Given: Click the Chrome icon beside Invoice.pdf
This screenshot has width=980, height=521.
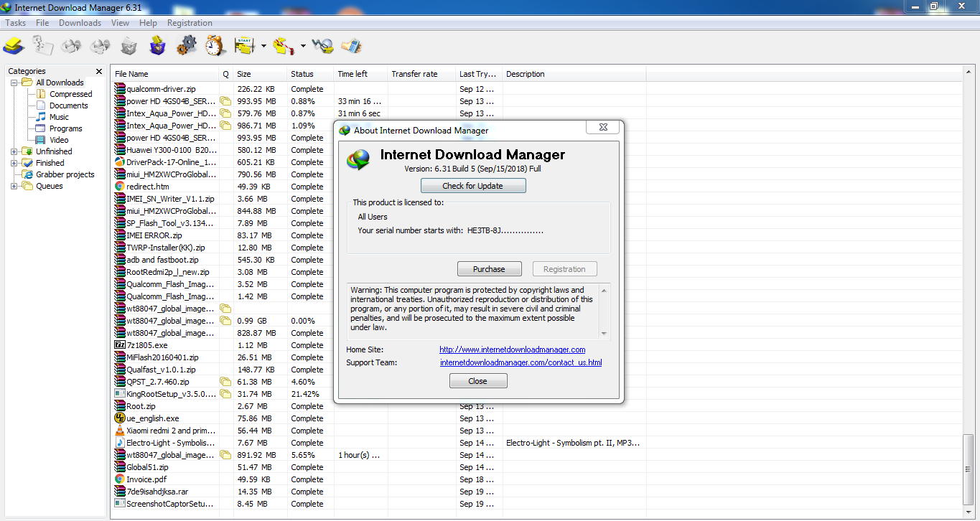Looking at the screenshot, I should point(120,479).
